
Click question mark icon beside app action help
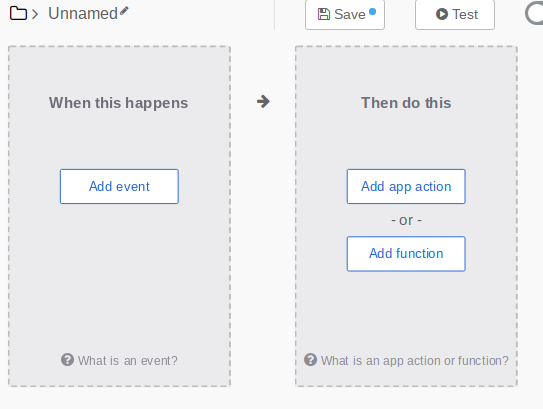310,360
